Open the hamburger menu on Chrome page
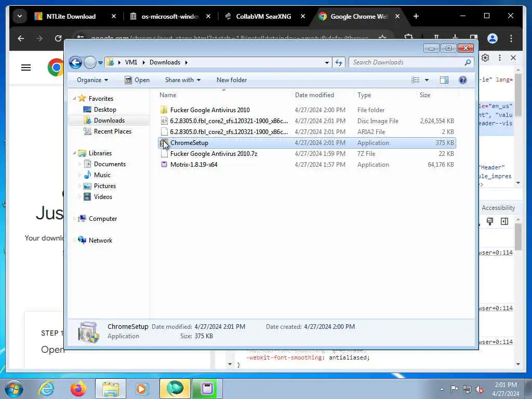The width and height of the screenshot is (532, 399). (x=26, y=68)
